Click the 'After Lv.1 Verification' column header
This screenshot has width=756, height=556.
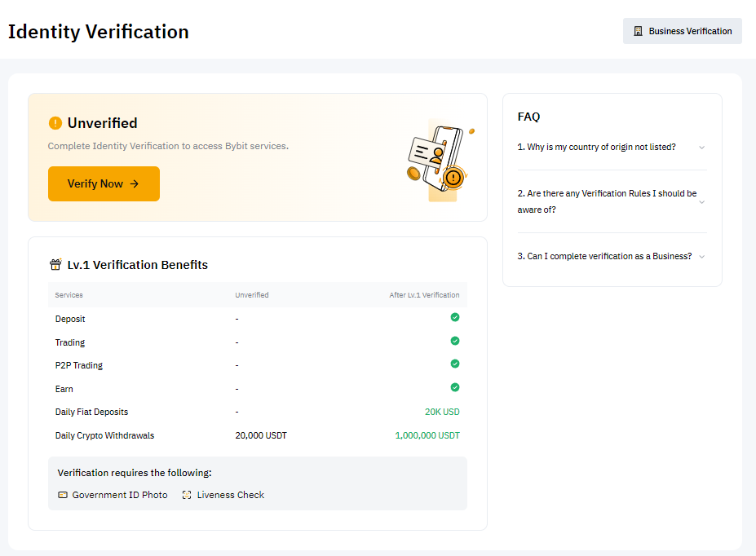[424, 295]
